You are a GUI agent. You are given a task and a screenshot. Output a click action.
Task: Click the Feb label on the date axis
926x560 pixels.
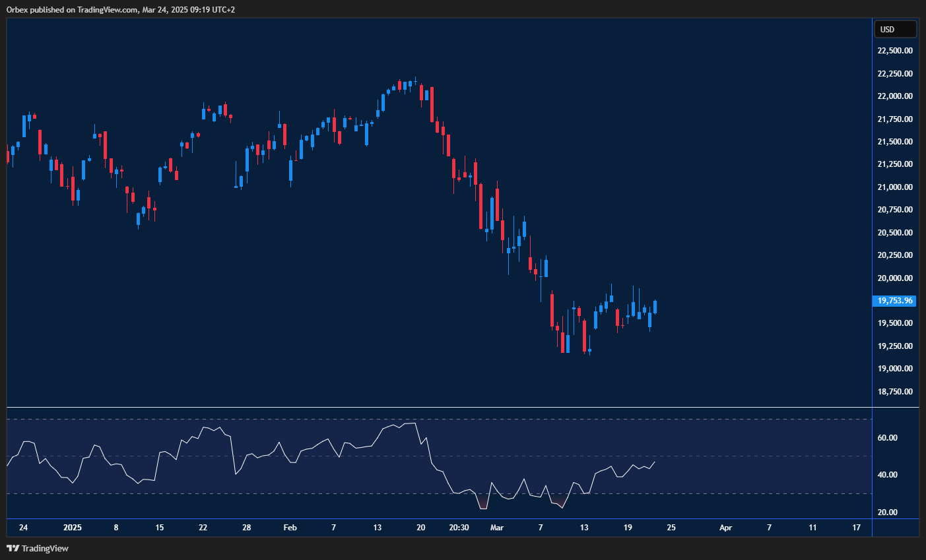[290, 528]
